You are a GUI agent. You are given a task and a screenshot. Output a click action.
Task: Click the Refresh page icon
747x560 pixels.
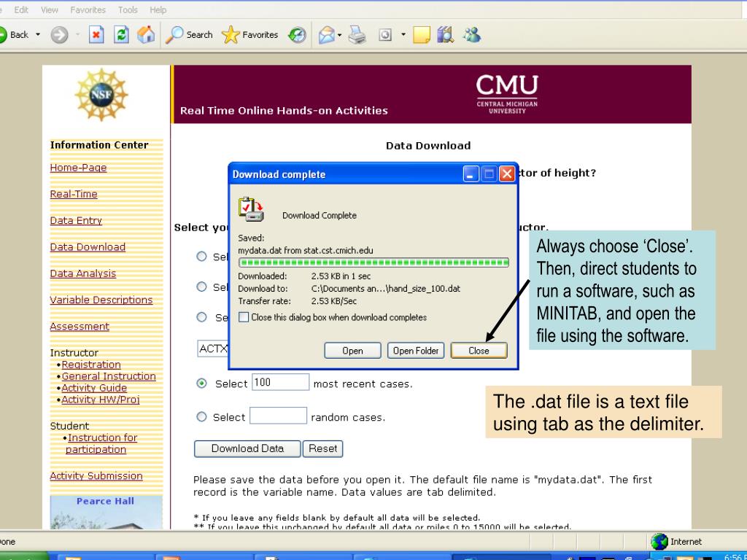122,35
